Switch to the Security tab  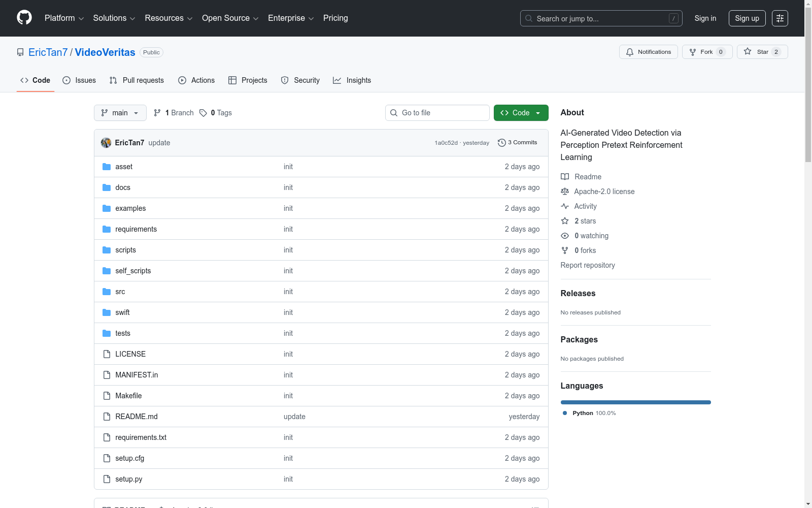(300, 80)
